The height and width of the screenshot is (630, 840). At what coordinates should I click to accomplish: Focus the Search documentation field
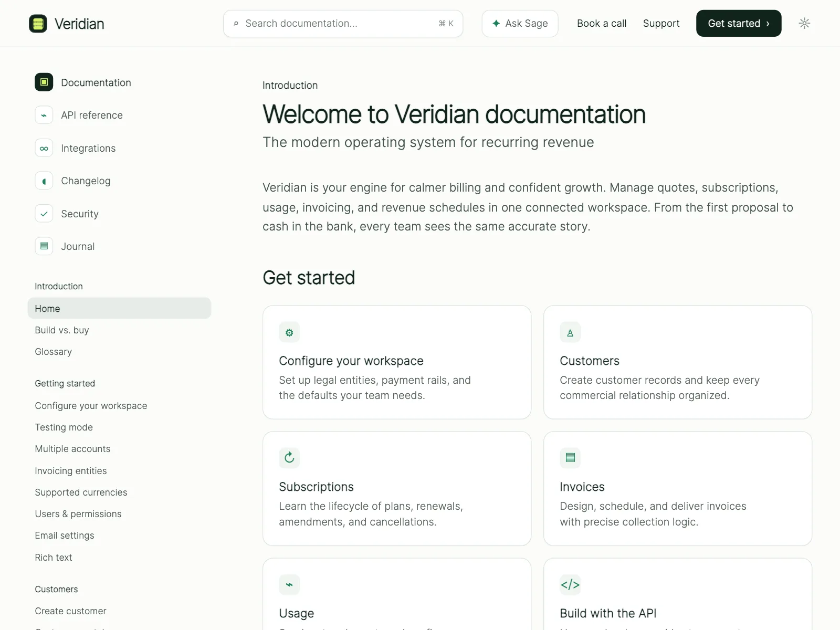pyautogui.click(x=343, y=24)
